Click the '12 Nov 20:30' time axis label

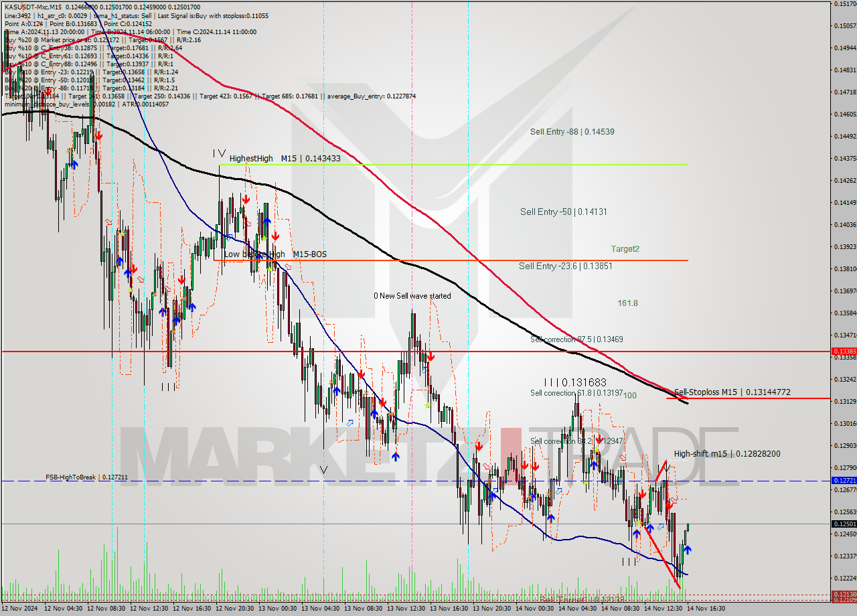[x=236, y=609]
